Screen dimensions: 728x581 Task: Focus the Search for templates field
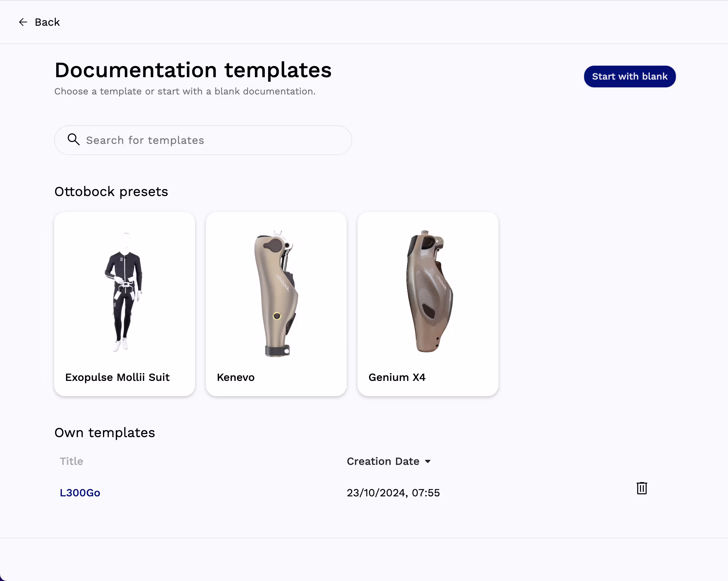tap(203, 140)
